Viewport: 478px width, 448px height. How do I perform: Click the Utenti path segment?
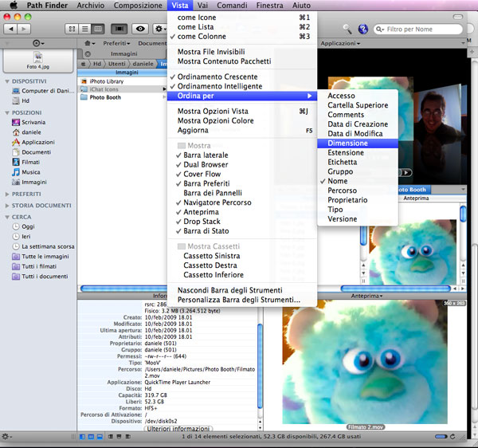click(x=117, y=64)
